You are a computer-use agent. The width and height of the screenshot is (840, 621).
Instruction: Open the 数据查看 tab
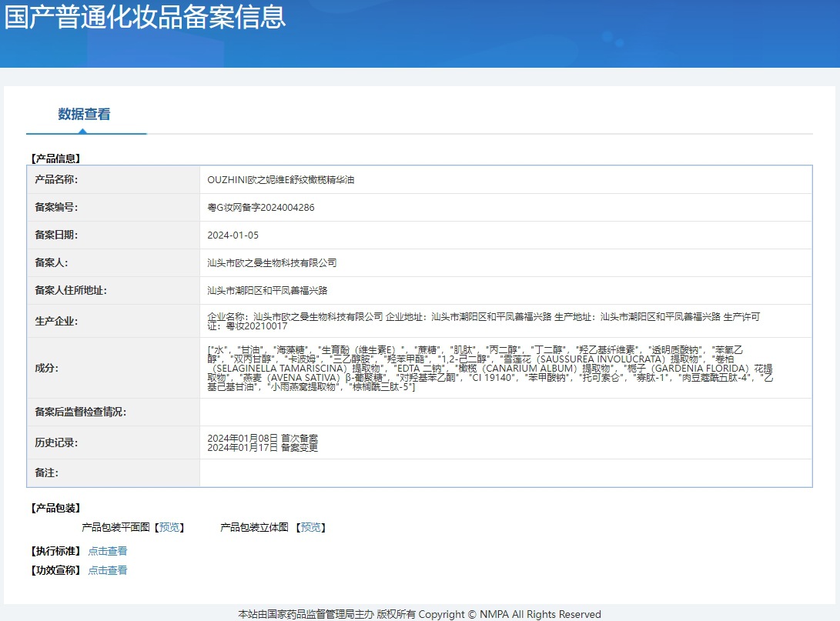tap(84, 114)
